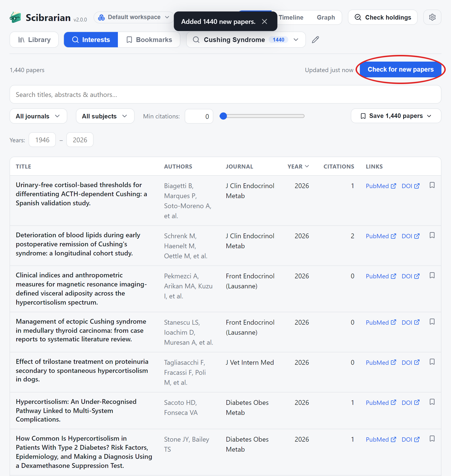Dismiss the 'Added 1440 new papers' notification

(x=264, y=22)
